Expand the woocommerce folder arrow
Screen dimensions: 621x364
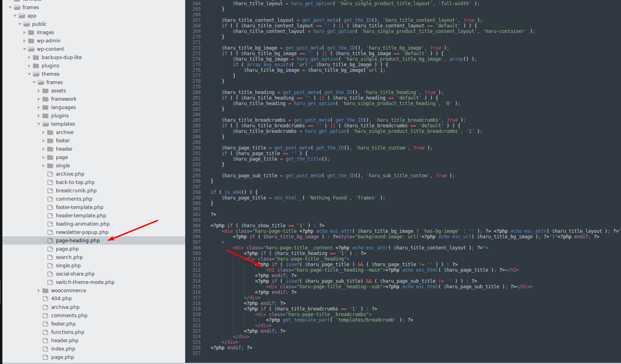pos(39,291)
